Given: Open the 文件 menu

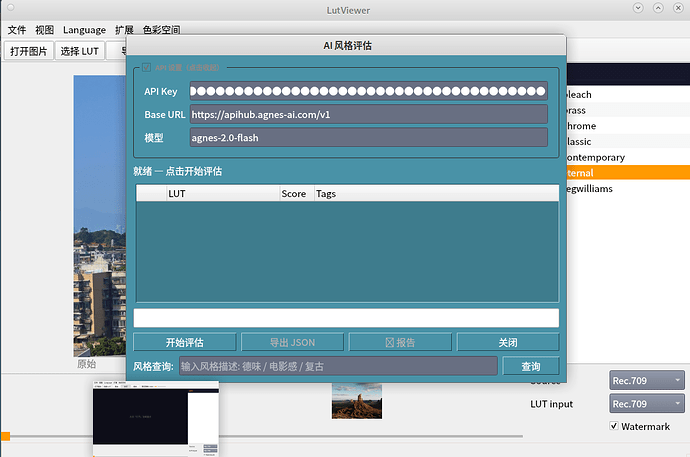Looking at the screenshot, I should click(17, 30).
